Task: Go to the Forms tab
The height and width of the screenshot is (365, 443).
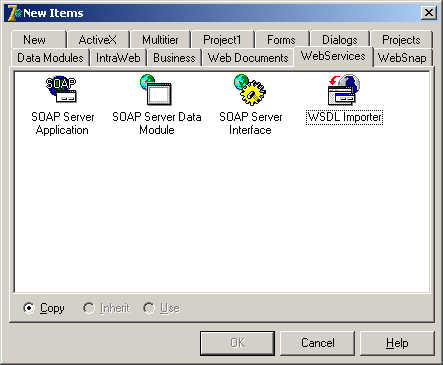Action: [x=282, y=40]
